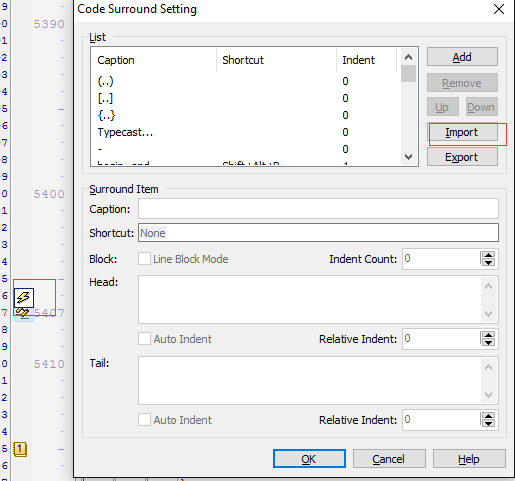Click the Indent Count value field
The width and height of the screenshot is (515, 481).
(441, 259)
